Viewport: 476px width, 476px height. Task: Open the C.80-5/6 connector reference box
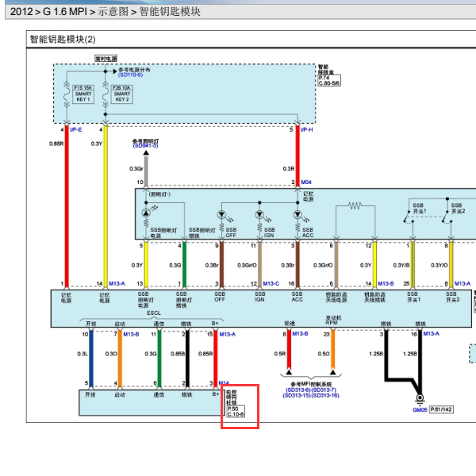[x=329, y=83]
